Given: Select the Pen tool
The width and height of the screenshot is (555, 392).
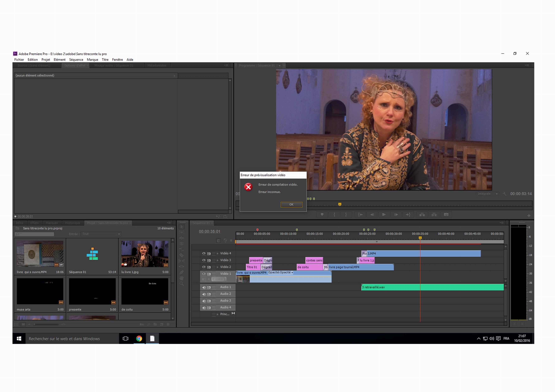Looking at the screenshot, I should tap(182, 272).
